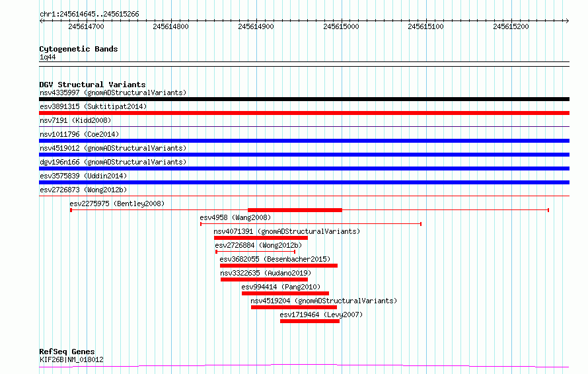Click the blue bar under nsv4519012

point(304,155)
